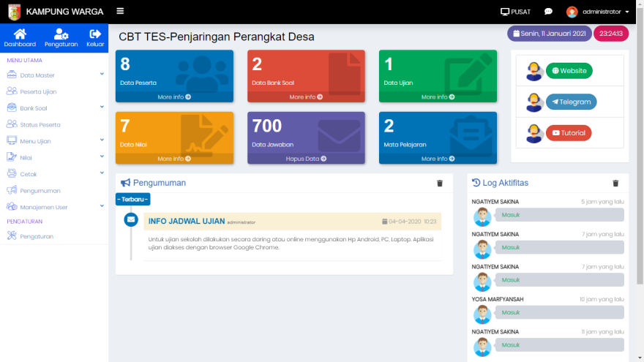Delete announcements with Pengumuman trash icon
The height and width of the screenshot is (362, 644).
[440, 183]
